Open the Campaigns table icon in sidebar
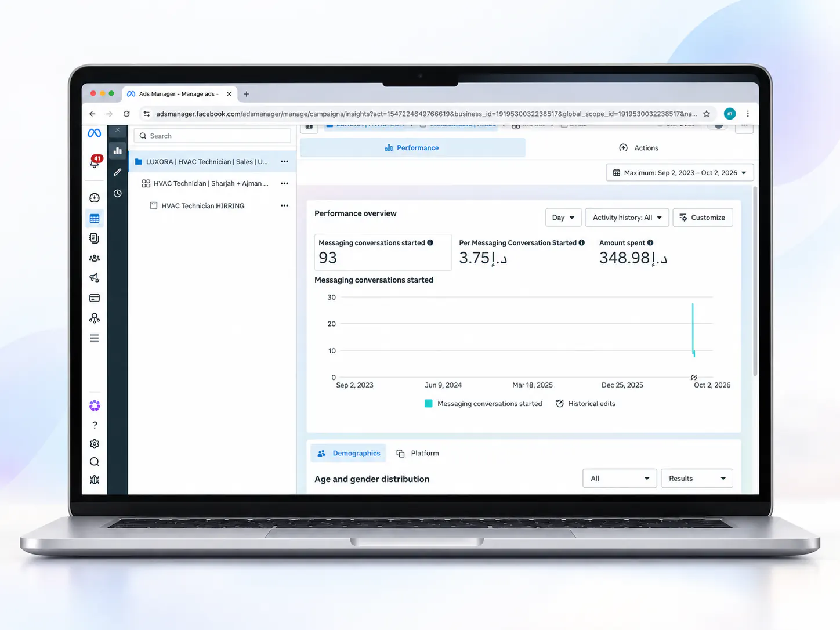 95,219
